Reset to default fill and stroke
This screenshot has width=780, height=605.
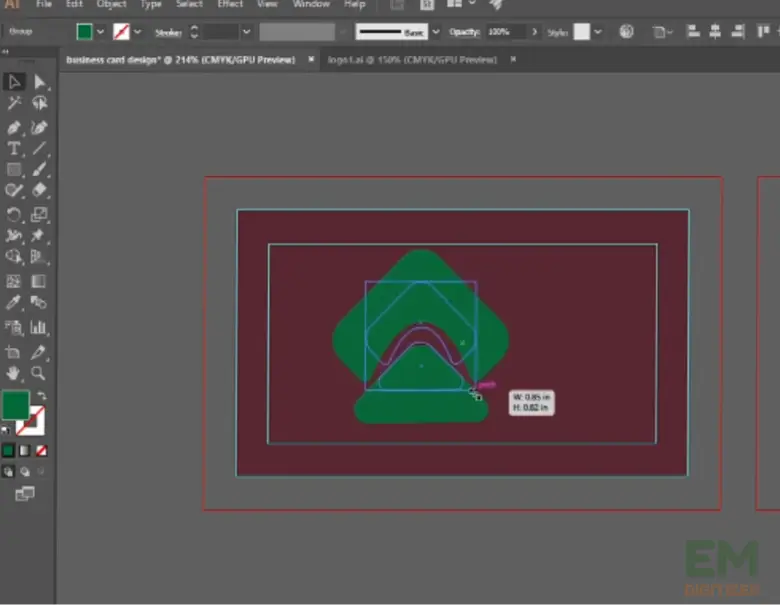tap(5, 430)
